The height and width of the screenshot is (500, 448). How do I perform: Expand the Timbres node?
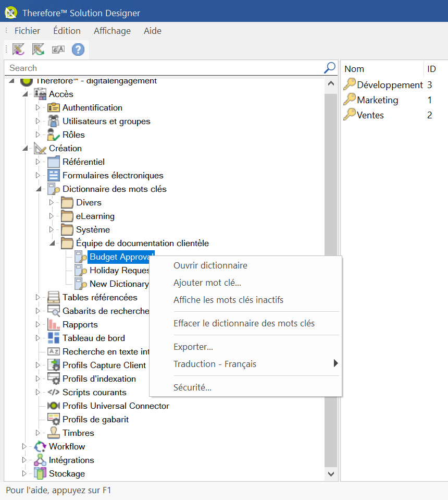click(x=38, y=433)
